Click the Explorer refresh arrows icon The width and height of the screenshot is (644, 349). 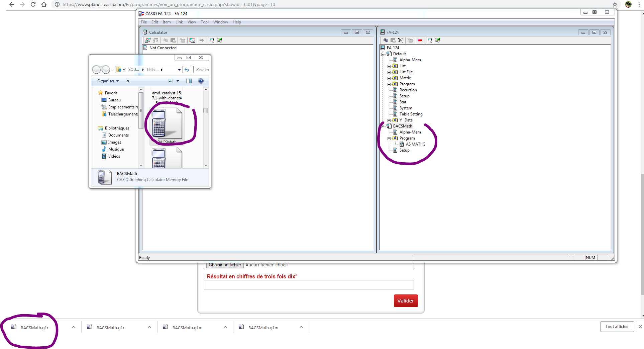187,70
